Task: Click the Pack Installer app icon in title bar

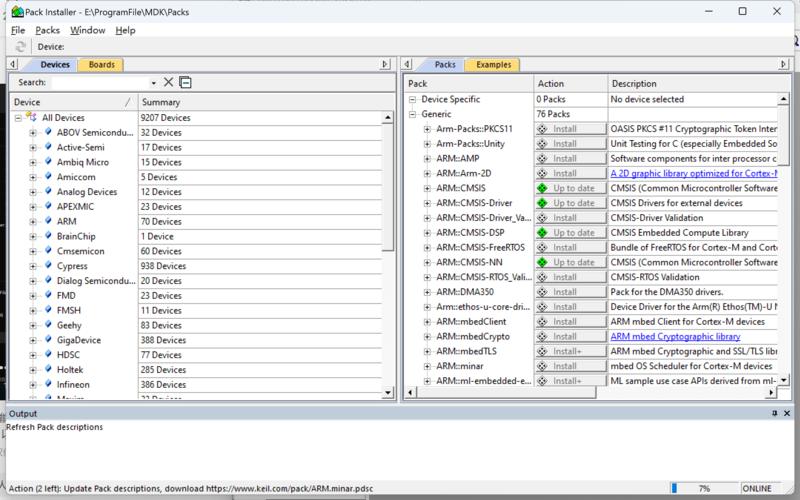Action: pyautogui.click(x=17, y=11)
